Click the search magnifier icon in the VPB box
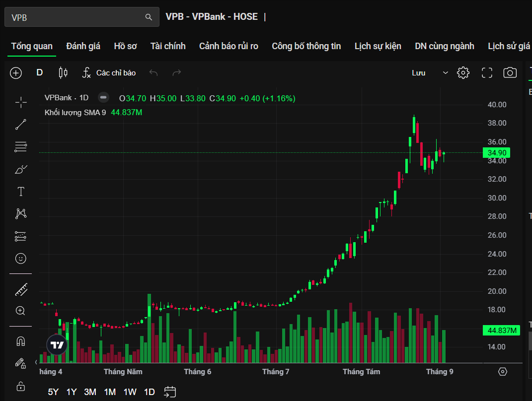 (149, 17)
